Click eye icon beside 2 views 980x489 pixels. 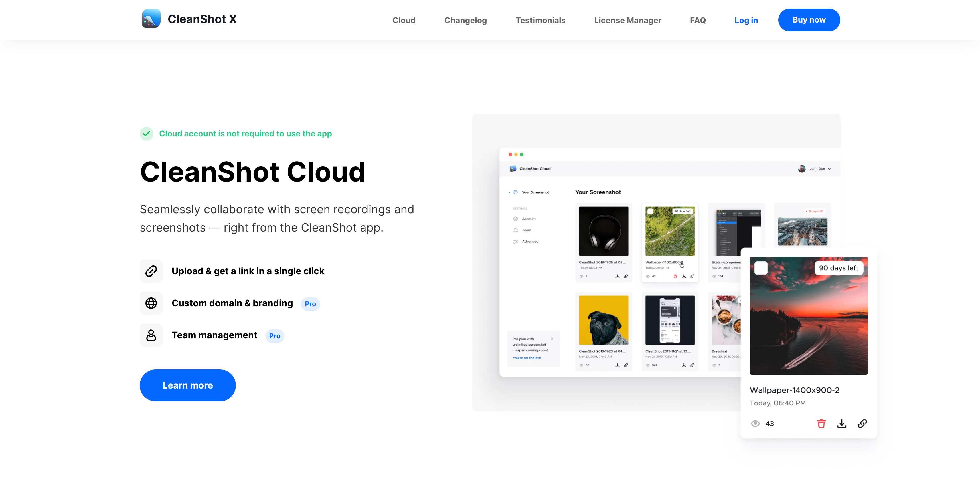[581, 277]
